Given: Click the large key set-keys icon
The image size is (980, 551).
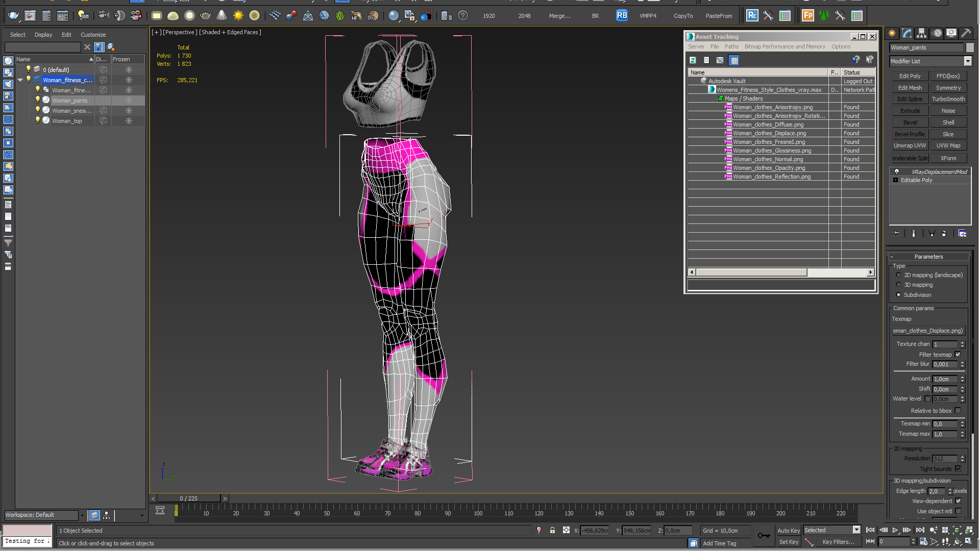Looking at the screenshot, I should pos(764,536).
